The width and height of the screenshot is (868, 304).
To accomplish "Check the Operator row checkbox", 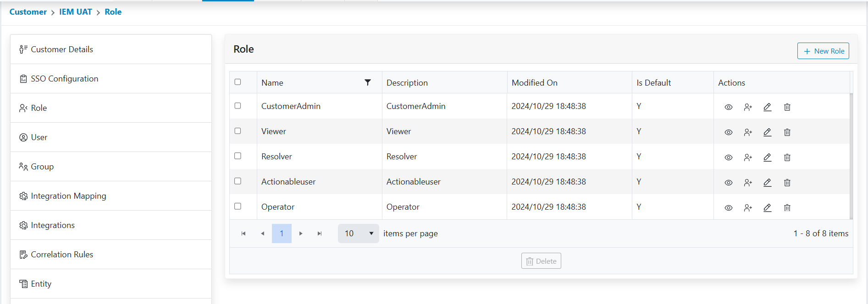I will [238, 206].
